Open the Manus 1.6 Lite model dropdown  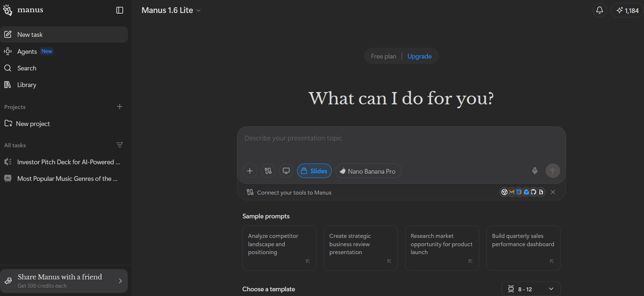(171, 10)
